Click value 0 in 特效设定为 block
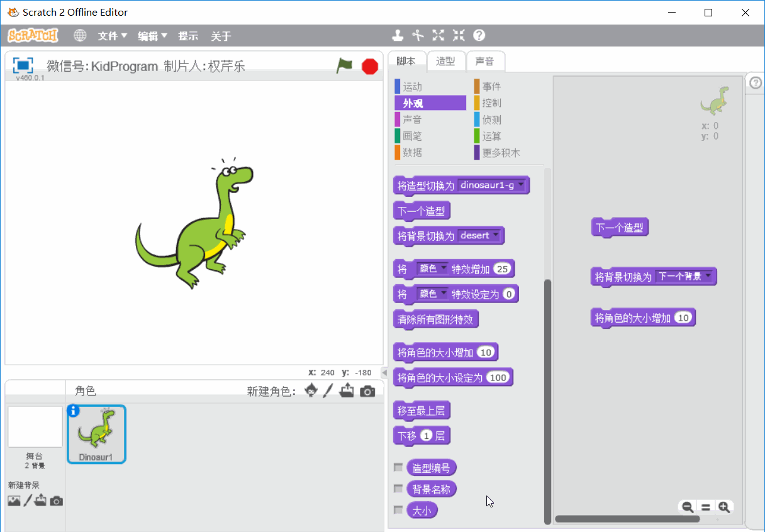 pos(509,294)
